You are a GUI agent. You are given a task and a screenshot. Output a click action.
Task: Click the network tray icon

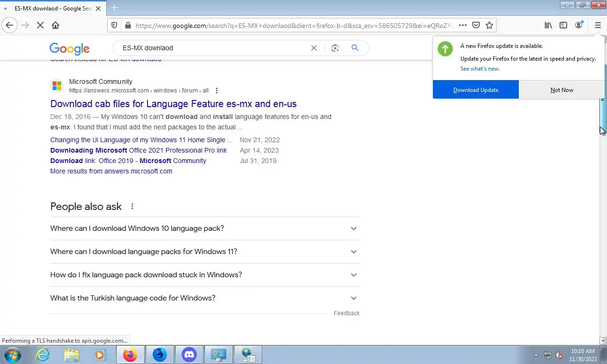pyautogui.click(x=548, y=355)
